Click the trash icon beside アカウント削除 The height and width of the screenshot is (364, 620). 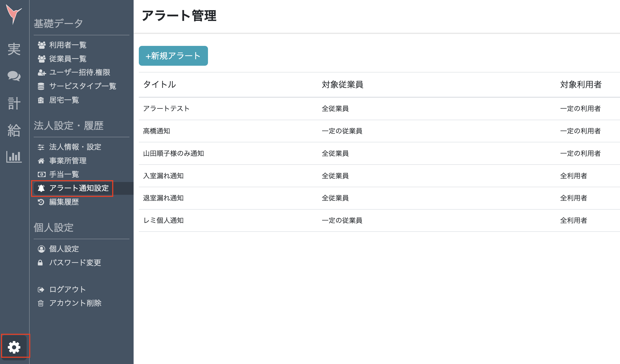pyautogui.click(x=41, y=303)
